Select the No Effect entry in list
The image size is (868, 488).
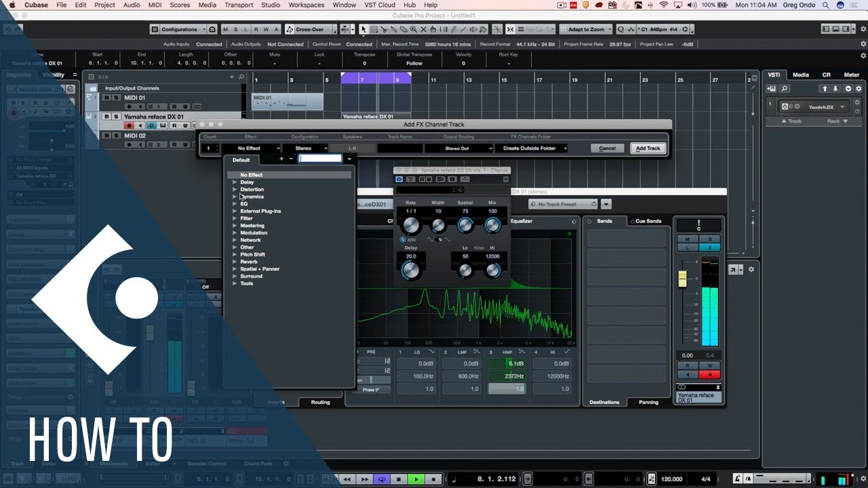click(x=290, y=175)
